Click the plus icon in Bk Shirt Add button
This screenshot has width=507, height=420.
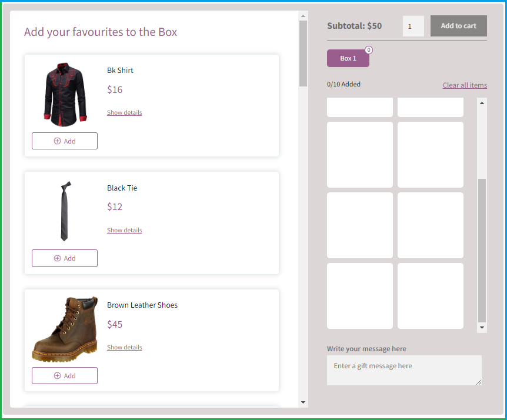point(57,141)
